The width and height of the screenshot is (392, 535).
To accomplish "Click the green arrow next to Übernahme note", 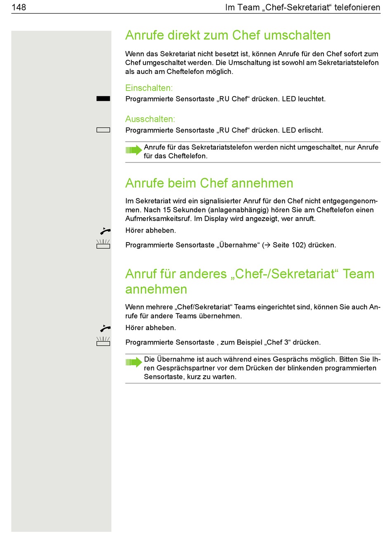I will pyautogui.click(x=134, y=362).
